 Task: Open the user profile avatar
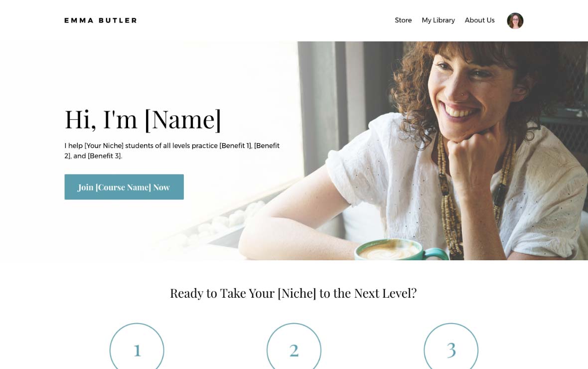click(x=515, y=20)
